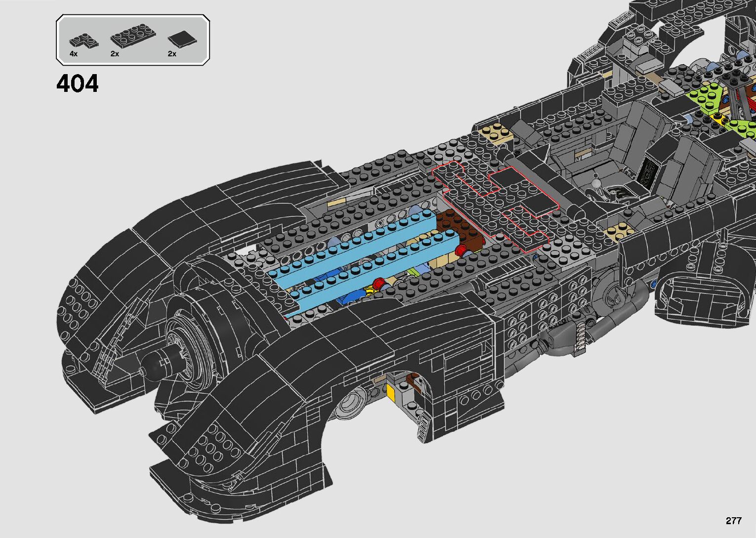Click the flat square tile part icon
The image size is (756, 538).
coord(182,40)
